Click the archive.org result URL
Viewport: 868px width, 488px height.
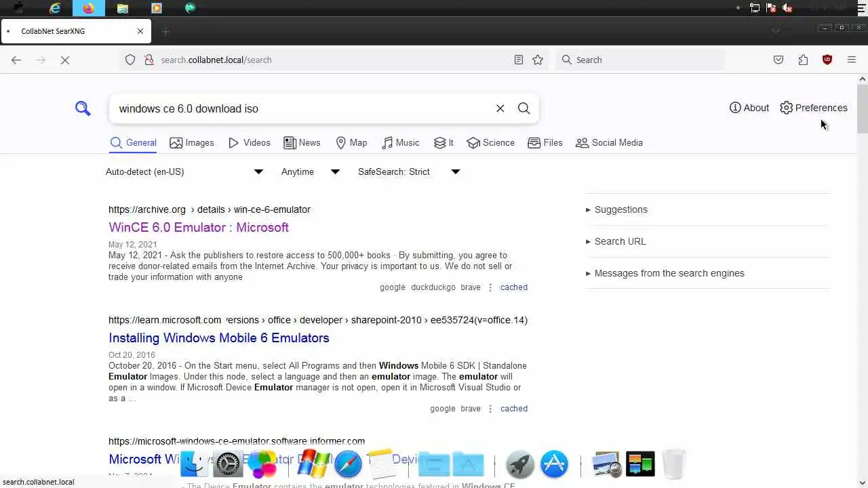point(210,209)
